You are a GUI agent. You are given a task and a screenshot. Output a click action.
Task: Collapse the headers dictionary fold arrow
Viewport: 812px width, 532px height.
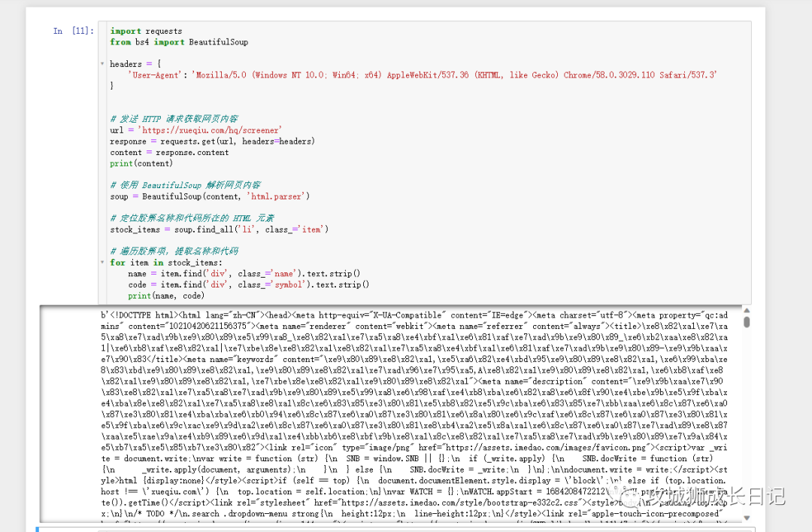coord(102,64)
